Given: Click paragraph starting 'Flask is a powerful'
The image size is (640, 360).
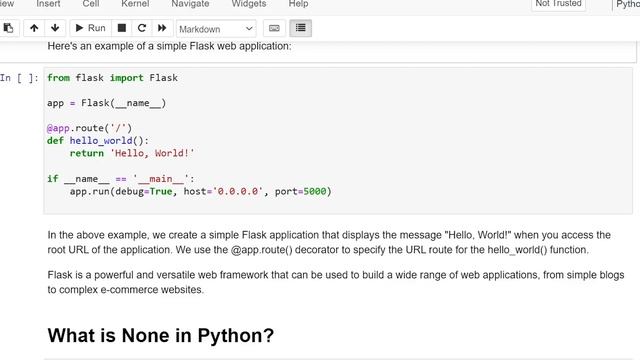Looking at the screenshot, I should pyautogui.click(x=336, y=282).
